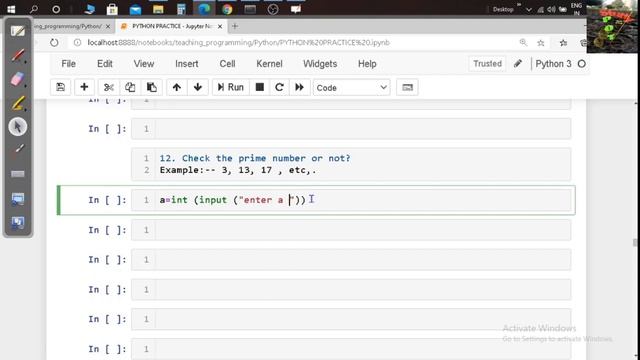Click the Example:-- 3, 13, 17 line
The width and height of the screenshot is (640, 360).
238,170
